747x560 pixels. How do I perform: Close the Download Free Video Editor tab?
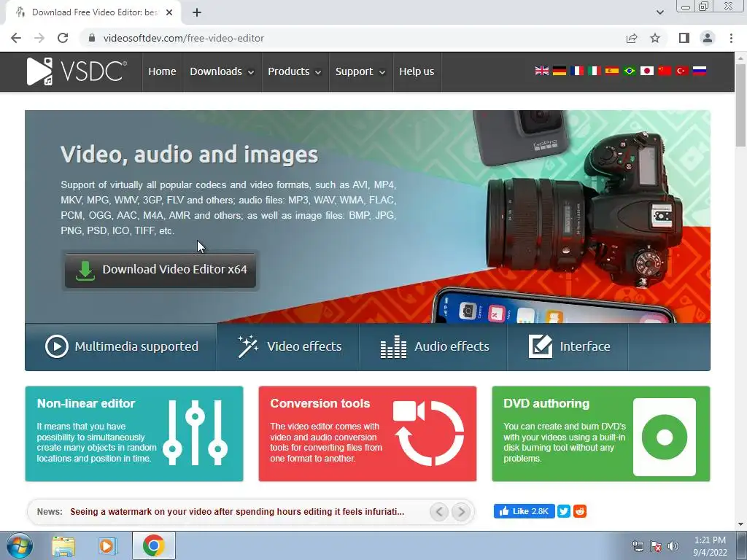point(169,12)
